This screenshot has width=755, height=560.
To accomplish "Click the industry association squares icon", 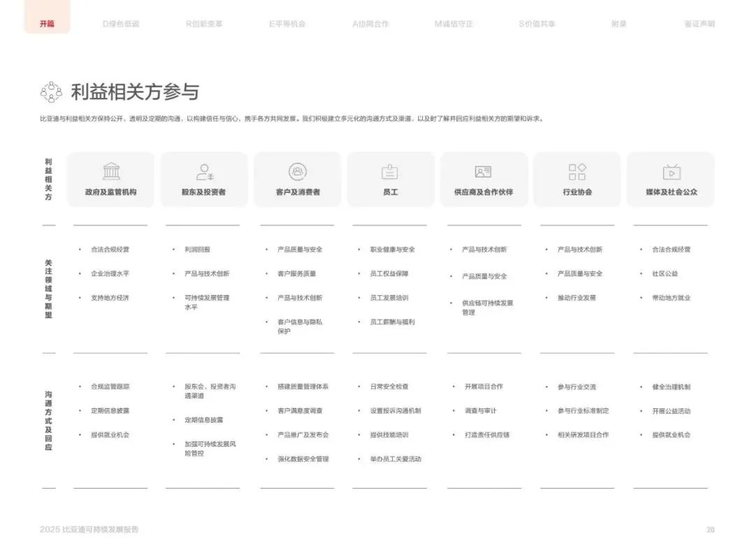I will point(577,171).
